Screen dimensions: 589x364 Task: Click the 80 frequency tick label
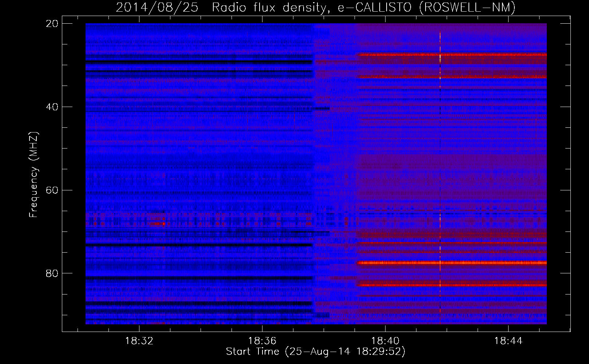tap(52, 273)
